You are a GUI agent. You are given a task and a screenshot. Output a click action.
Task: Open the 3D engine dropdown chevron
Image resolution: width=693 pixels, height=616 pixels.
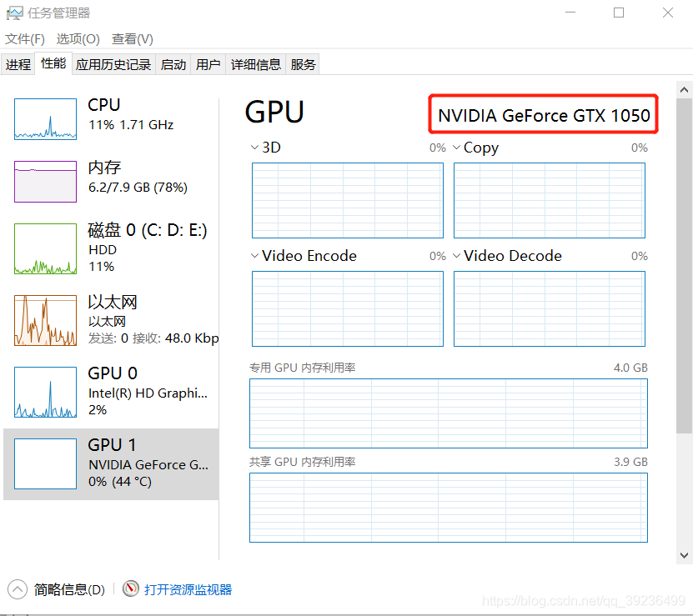(254, 148)
